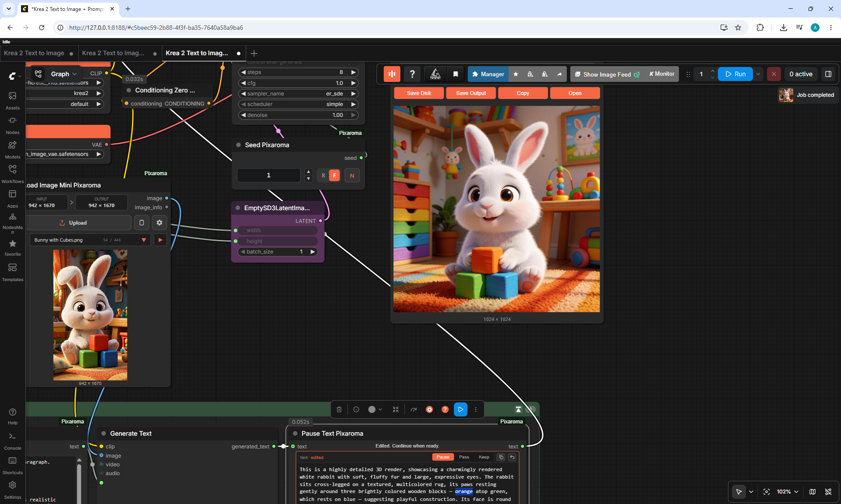
Task: Click the orange audio-bars icon in toolbar
Action: 392,74
